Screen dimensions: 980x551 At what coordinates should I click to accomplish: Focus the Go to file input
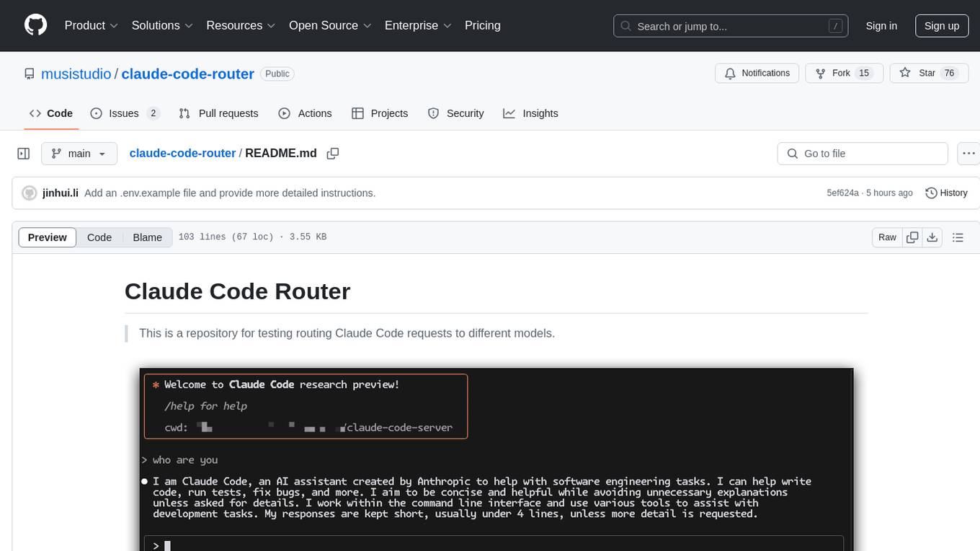863,154
